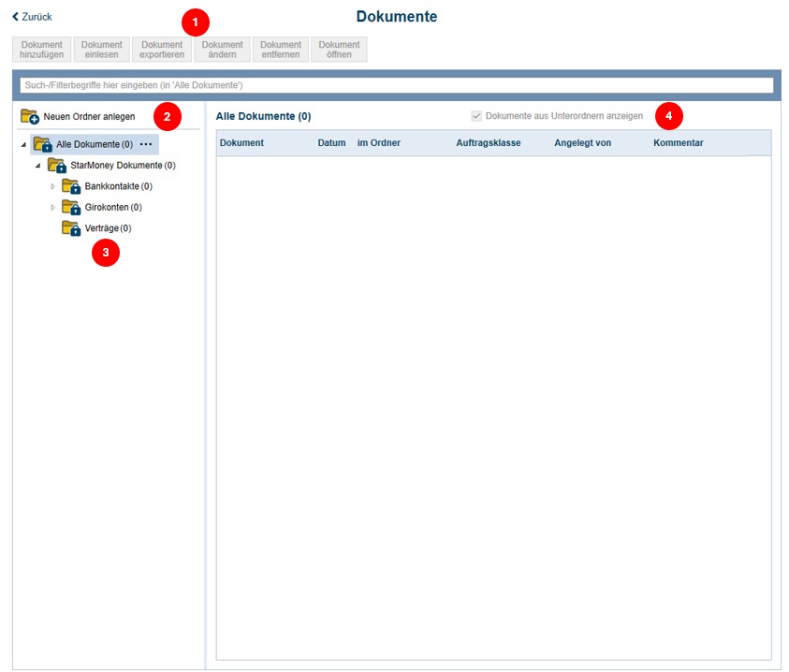
Task: Expand the Bankkontakte folder node
Action: pyautogui.click(x=52, y=186)
